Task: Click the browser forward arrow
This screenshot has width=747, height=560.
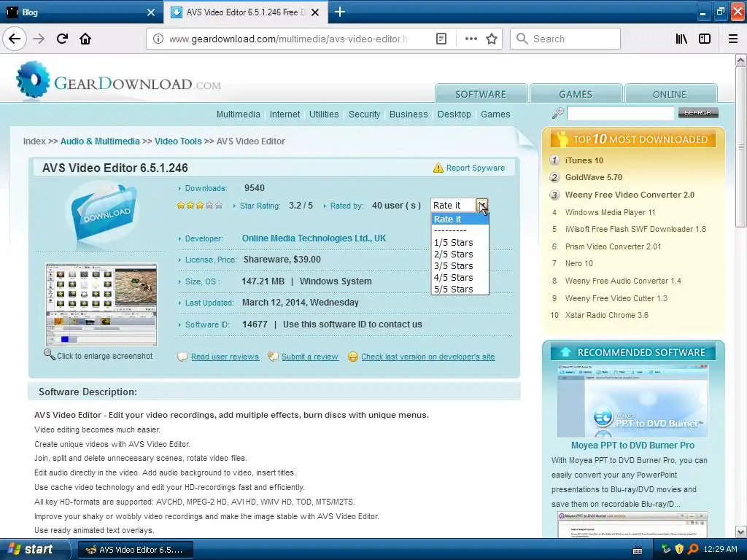Action: (39, 39)
